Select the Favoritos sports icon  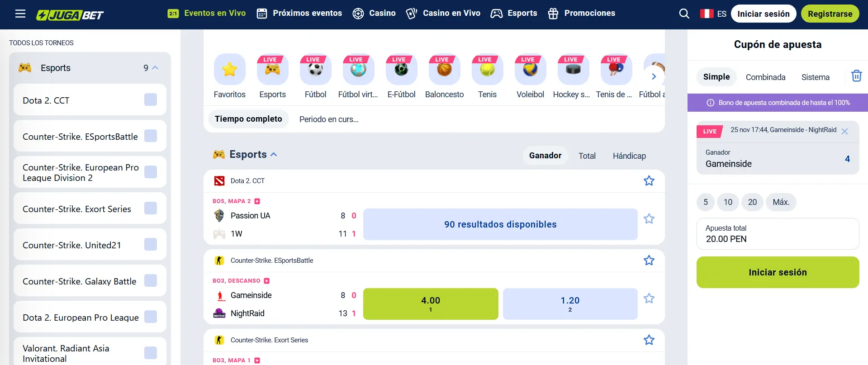tap(229, 70)
